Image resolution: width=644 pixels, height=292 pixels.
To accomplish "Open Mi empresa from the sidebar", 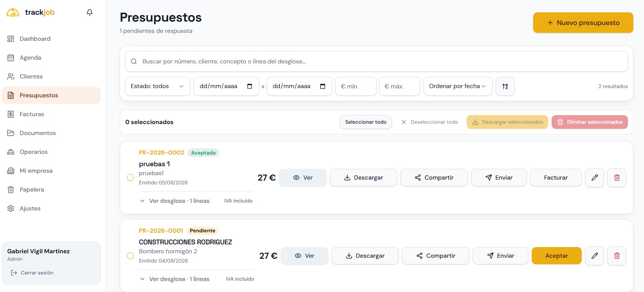I will point(51,171).
